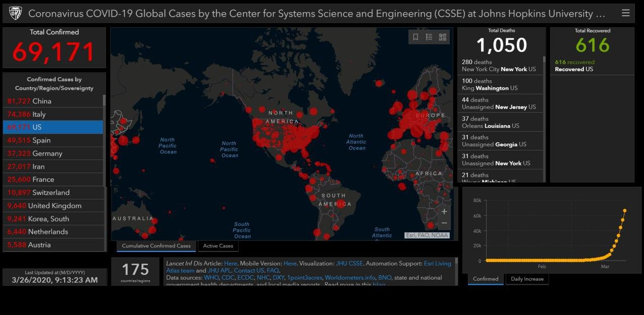This screenshot has width=644, height=315.
Task: Open the NHC data source link
Action: 263,278
